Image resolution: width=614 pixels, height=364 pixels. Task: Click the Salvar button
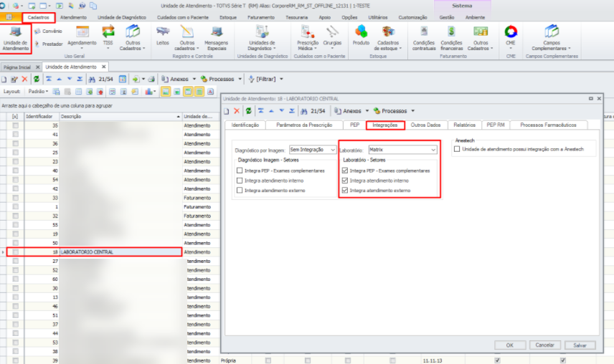(580, 345)
